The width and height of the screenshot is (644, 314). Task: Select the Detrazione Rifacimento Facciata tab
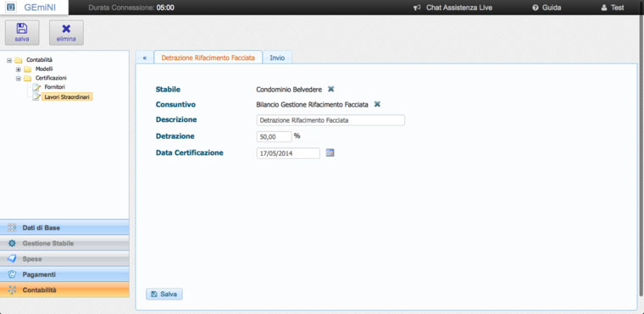[x=208, y=58]
